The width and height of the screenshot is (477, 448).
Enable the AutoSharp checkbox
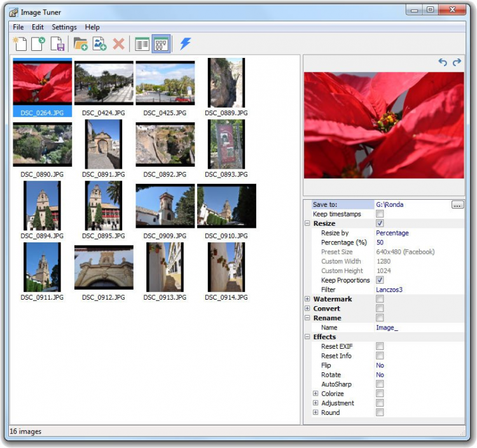[x=380, y=384]
